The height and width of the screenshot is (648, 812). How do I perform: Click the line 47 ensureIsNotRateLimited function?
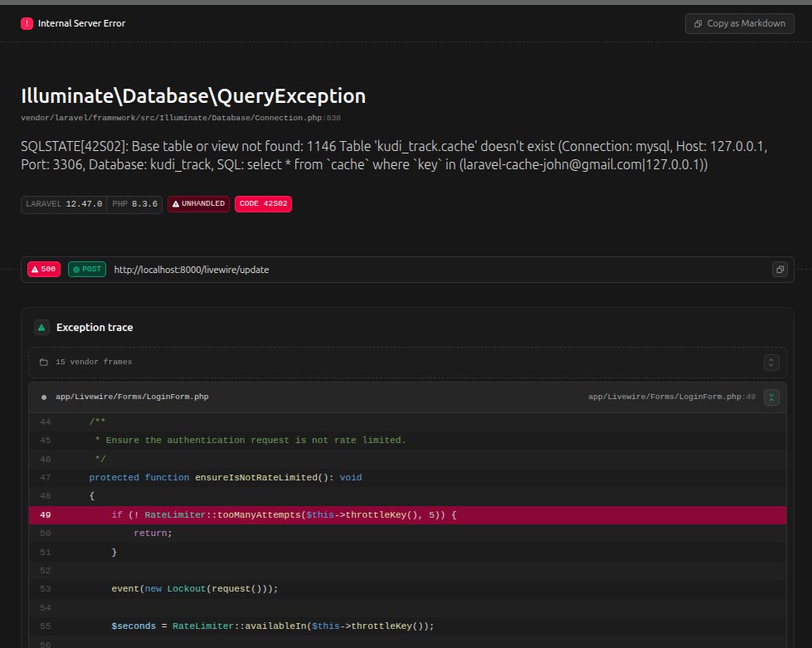[x=226, y=478]
